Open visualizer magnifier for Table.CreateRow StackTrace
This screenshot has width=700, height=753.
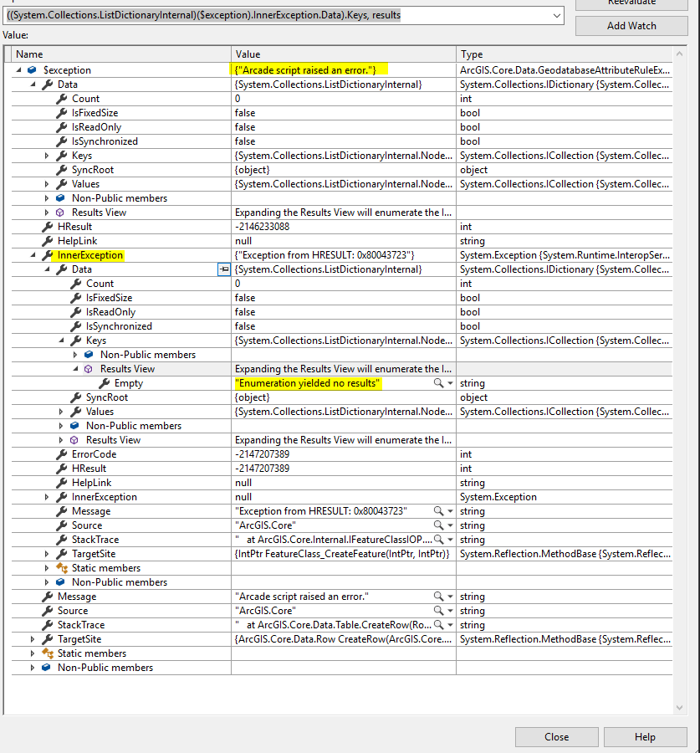click(438, 625)
